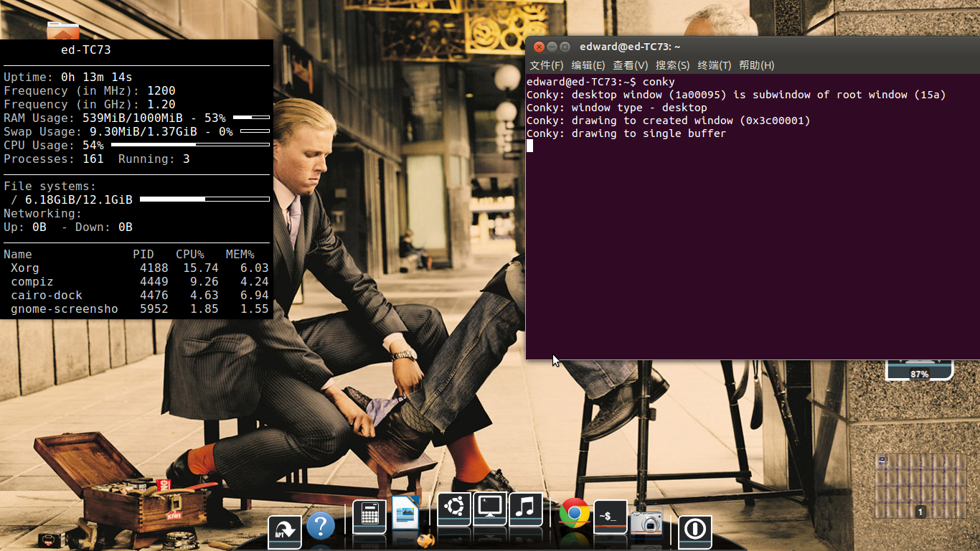980x551 pixels.
Task: Click the Frequency (in GHz) value 1.20
Action: click(161, 105)
